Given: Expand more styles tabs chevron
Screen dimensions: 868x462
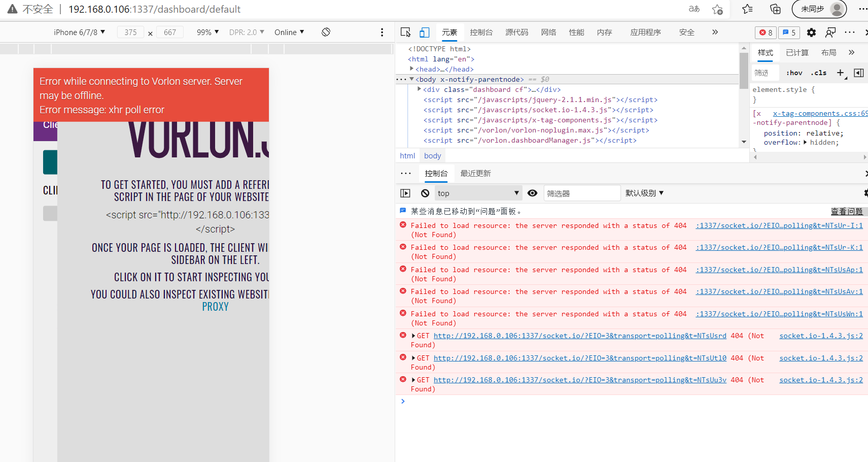Looking at the screenshot, I should pos(851,52).
